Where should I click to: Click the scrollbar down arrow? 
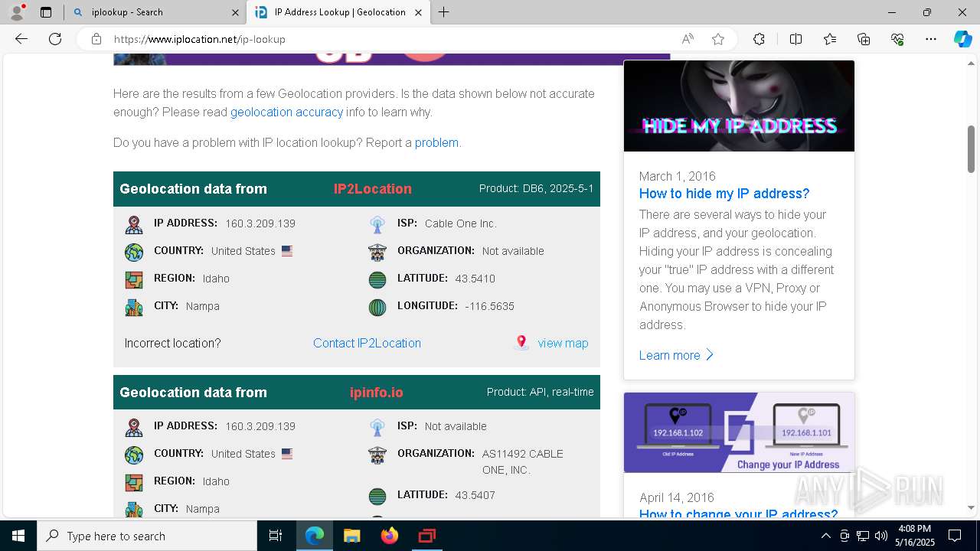[972, 507]
